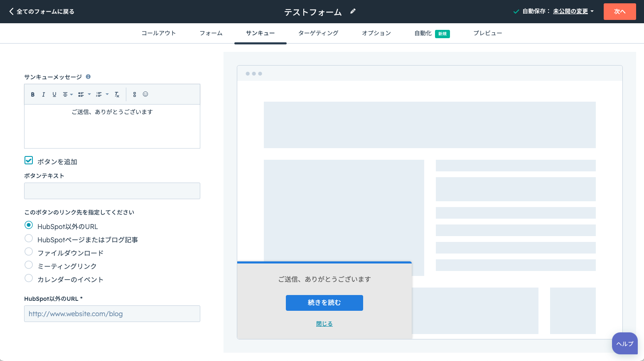This screenshot has height=361, width=644.
Task: Apply italic formatting in message editor
Action: click(x=44, y=95)
